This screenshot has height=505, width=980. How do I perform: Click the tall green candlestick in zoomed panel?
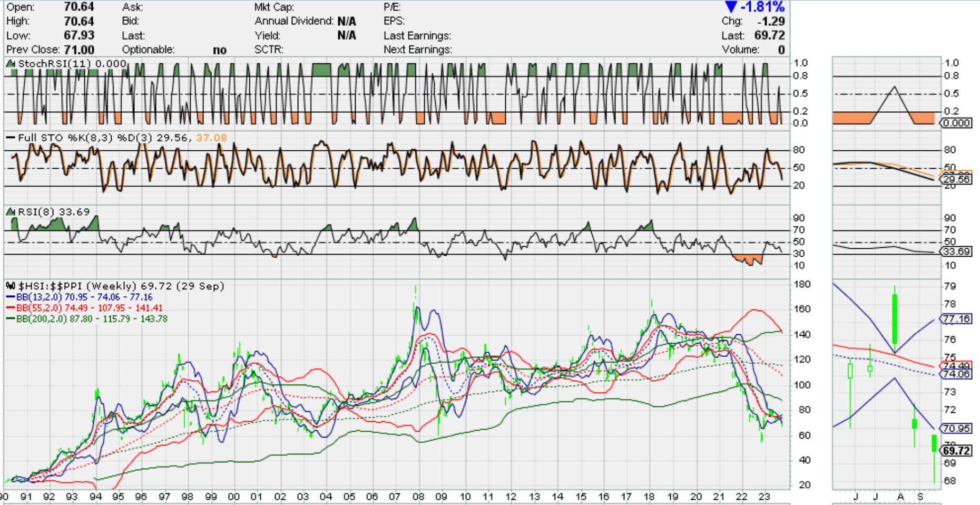[x=895, y=319]
